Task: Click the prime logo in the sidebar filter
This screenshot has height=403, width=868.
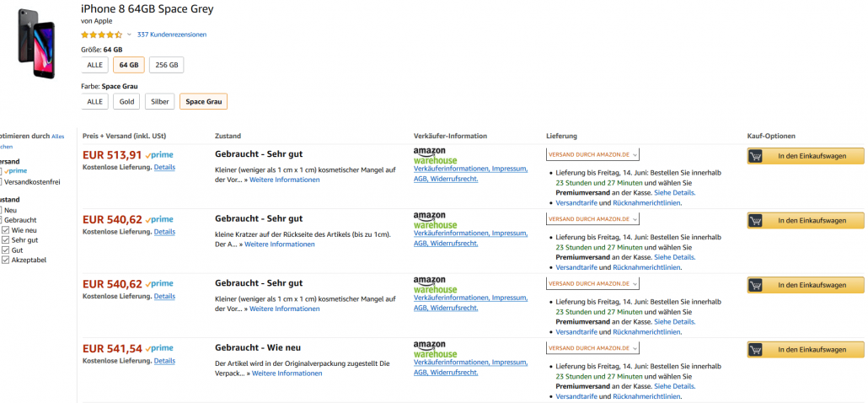Action: tap(16, 170)
